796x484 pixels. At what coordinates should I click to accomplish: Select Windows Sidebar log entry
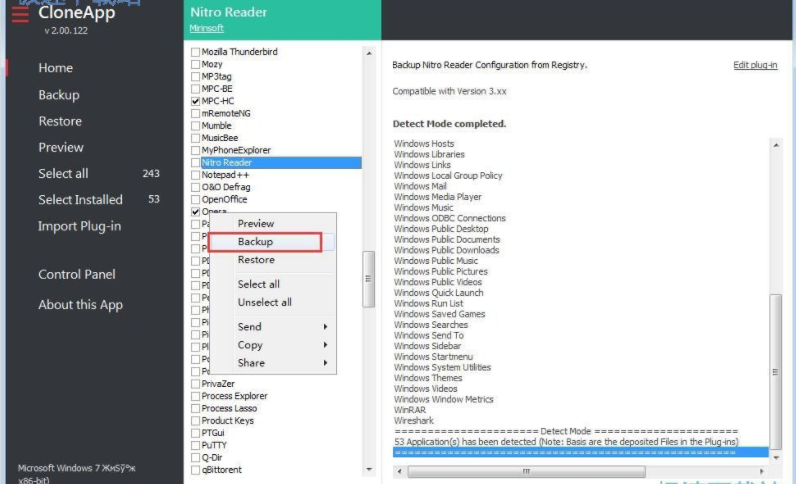(427, 346)
